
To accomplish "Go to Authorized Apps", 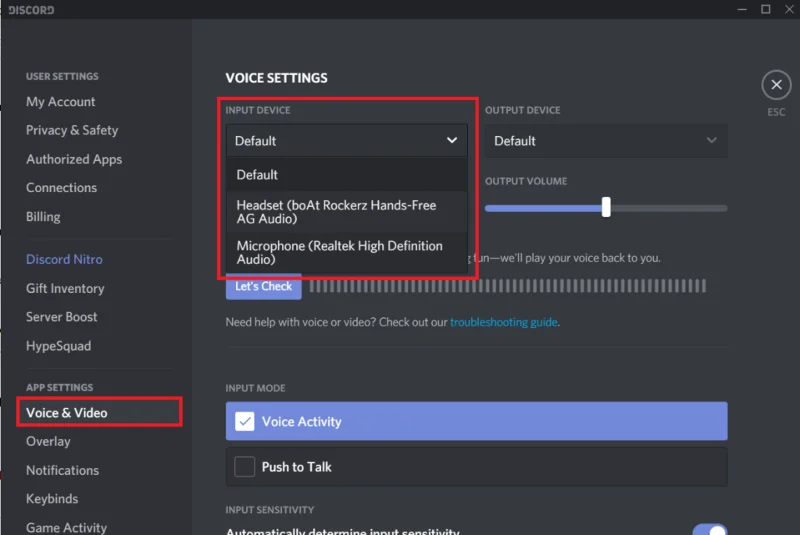I will (x=74, y=159).
